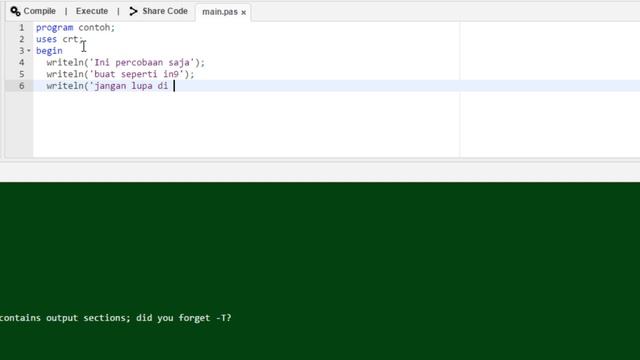
Task: Click the green terminal output panel
Action: coord(320,271)
